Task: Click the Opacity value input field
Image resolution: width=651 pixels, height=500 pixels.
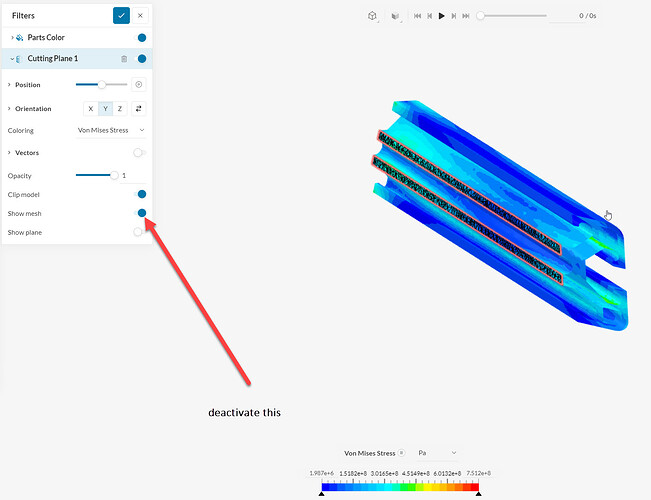Action: (133, 176)
